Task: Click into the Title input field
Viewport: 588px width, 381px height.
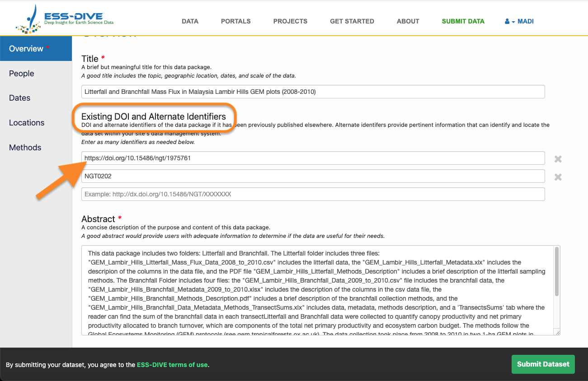Action: pyautogui.click(x=313, y=92)
